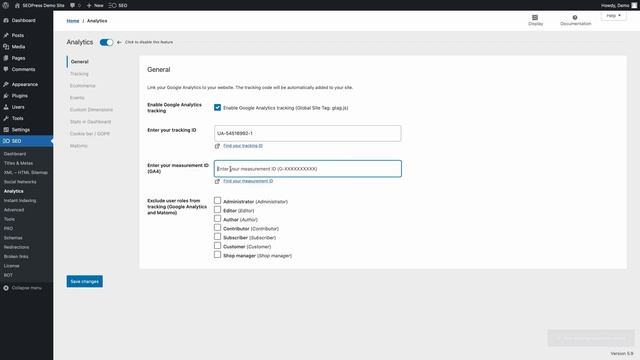Open WordPress Dashboard from sidebar gauge icon
This screenshot has width=640, height=360.
click(6, 20)
